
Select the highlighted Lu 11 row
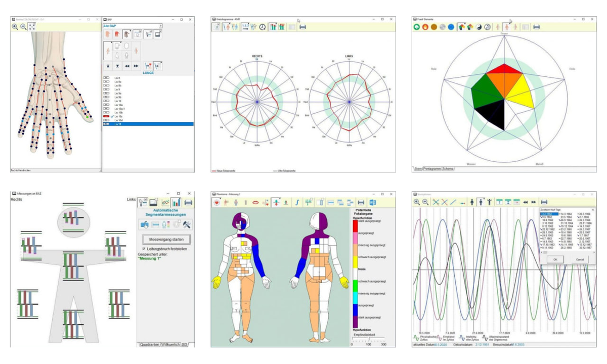point(148,124)
